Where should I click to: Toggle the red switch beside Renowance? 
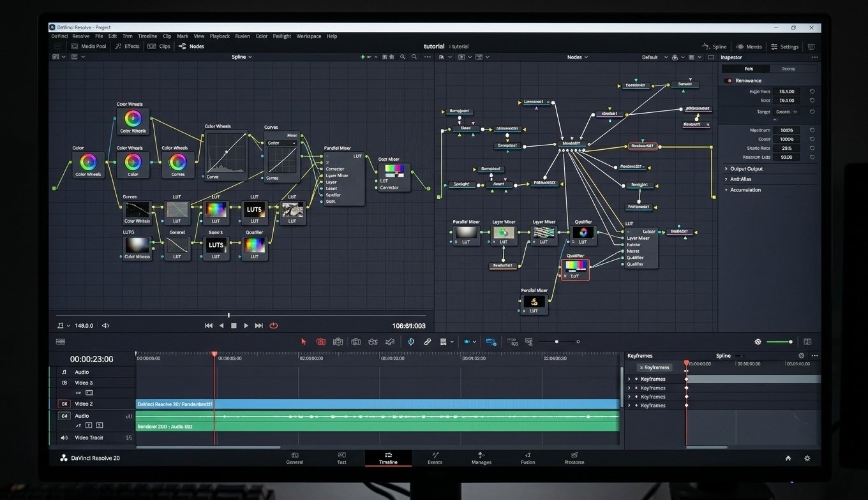point(729,81)
